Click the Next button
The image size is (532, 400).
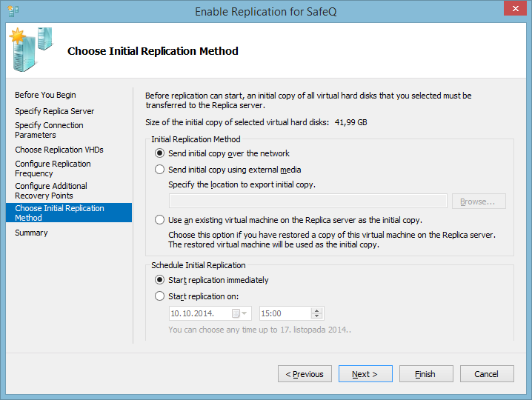pos(365,374)
